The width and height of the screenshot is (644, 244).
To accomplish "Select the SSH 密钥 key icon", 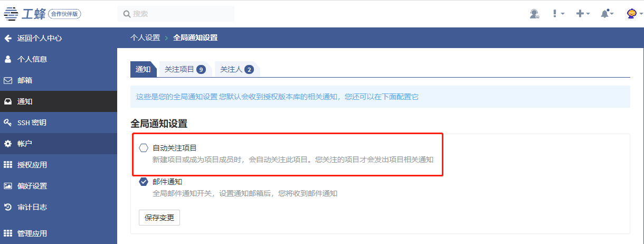I will point(8,123).
